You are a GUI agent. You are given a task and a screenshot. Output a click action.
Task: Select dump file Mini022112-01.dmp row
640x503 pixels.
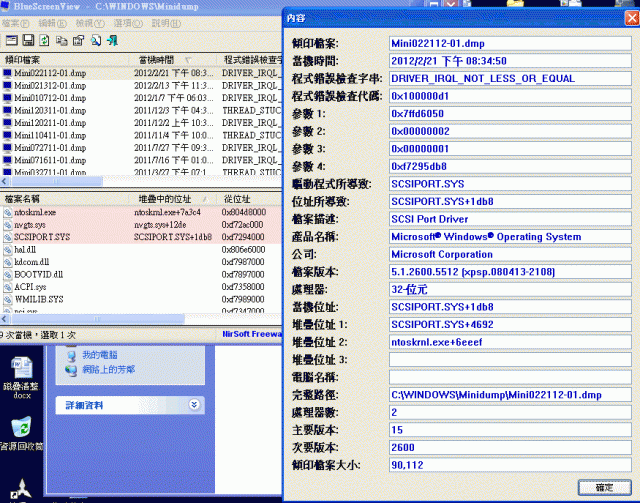coord(141,73)
